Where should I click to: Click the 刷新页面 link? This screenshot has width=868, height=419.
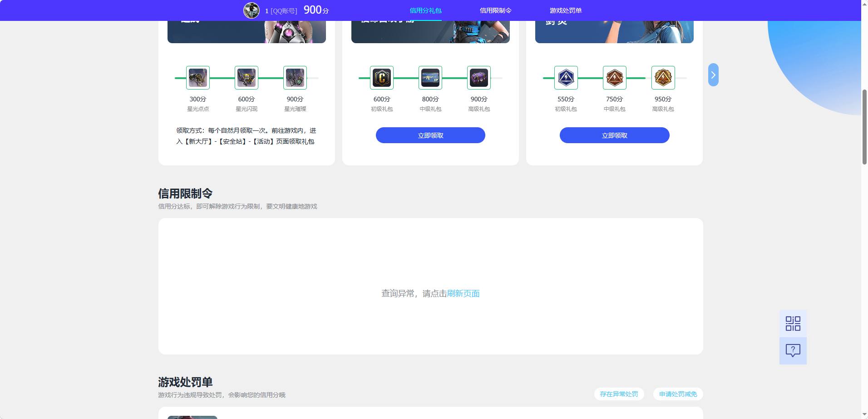point(463,294)
